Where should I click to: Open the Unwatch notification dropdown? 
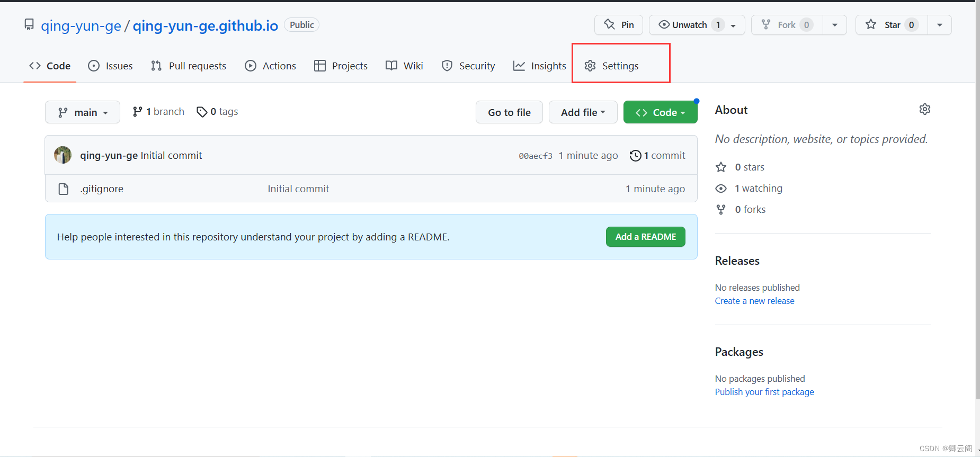697,25
